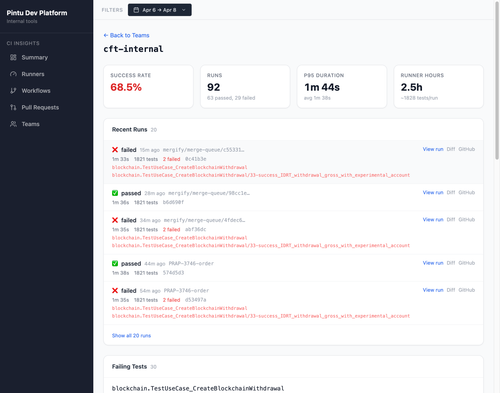View run for the 44m ago passed run

pyautogui.click(x=433, y=263)
